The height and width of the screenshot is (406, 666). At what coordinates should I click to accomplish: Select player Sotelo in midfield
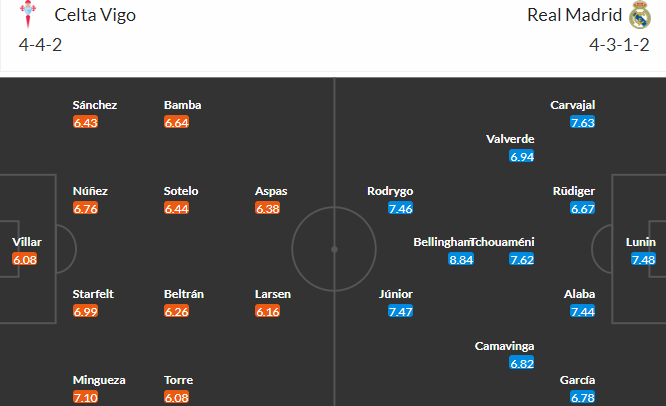click(181, 191)
